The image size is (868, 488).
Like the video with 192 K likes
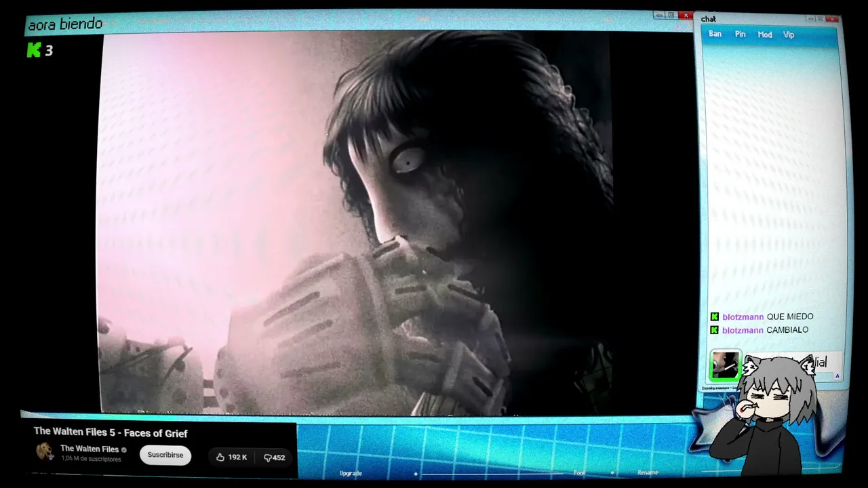[232, 457]
